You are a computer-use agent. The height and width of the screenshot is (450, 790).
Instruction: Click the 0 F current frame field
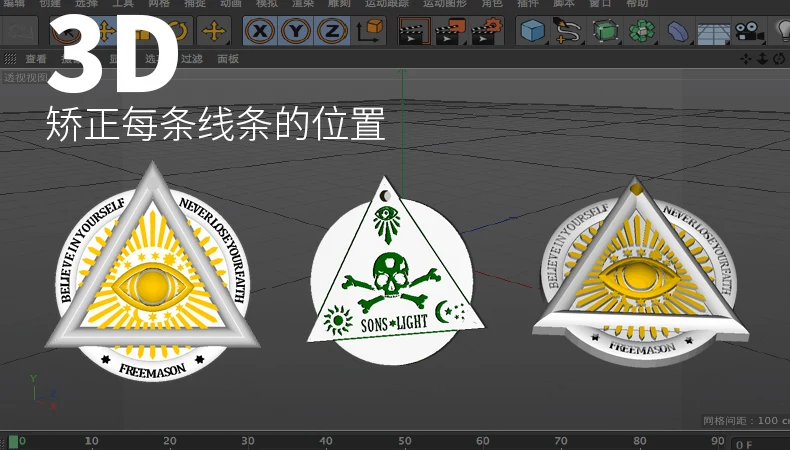(761, 444)
